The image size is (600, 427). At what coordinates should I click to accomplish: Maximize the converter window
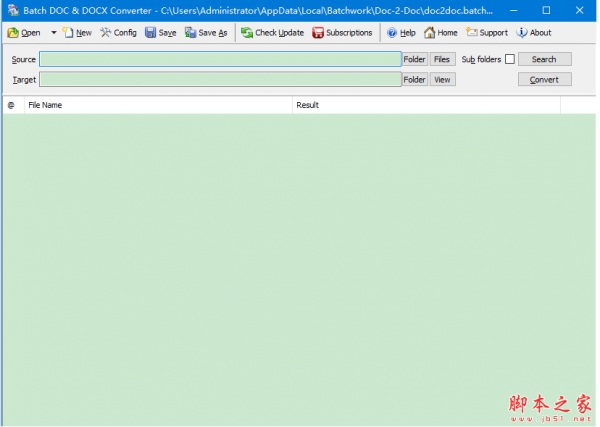(546, 10)
